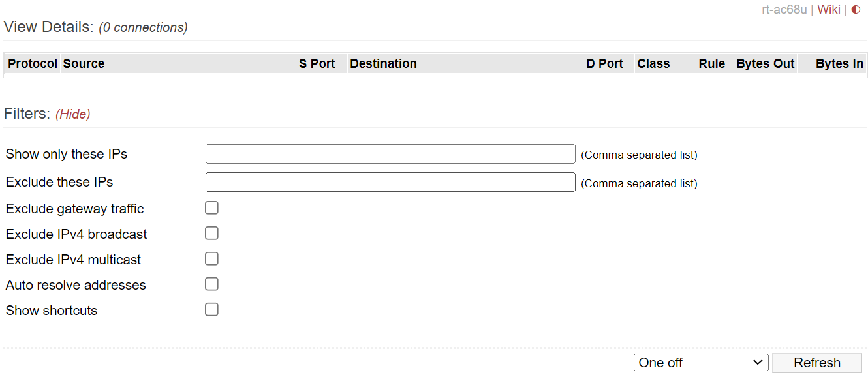Sort by Bytes In header
Viewport: 868px width, 381px height.
[832, 63]
